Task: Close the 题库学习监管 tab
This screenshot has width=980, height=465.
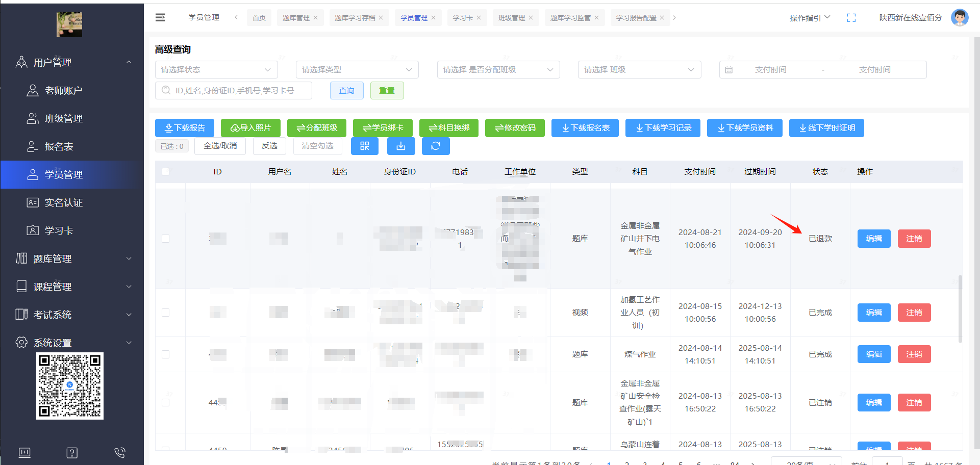Action: point(597,18)
